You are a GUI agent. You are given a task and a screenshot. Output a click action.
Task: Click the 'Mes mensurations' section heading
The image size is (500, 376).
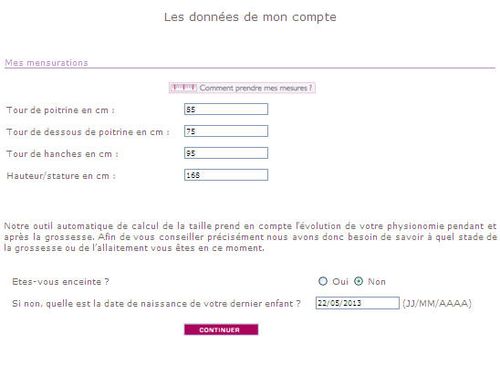[46, 63]
